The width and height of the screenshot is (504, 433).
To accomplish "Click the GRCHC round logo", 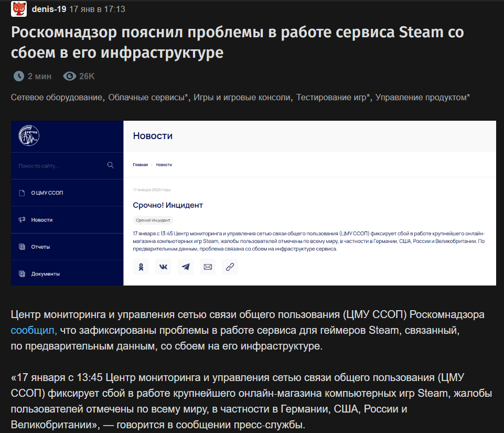I will point(29,135).
